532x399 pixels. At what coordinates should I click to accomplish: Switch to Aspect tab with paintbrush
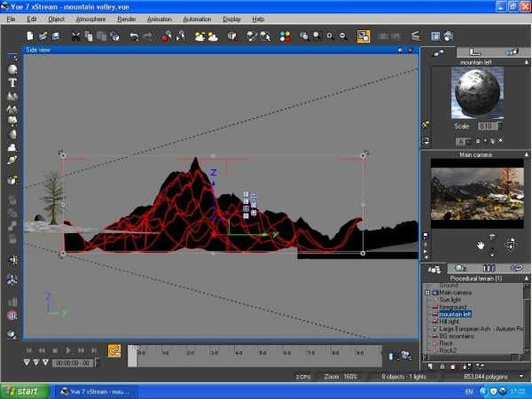[x=438, y=52]
